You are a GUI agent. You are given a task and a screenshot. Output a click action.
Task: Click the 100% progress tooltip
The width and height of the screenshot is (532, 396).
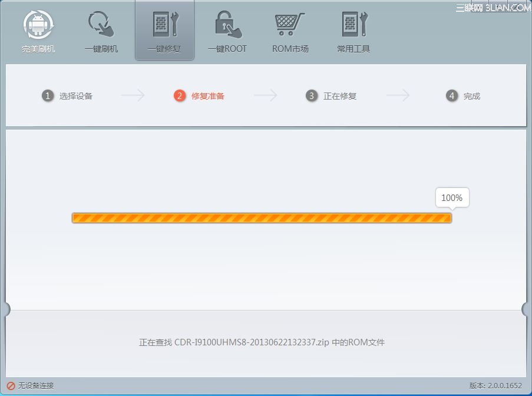[452, 197]
